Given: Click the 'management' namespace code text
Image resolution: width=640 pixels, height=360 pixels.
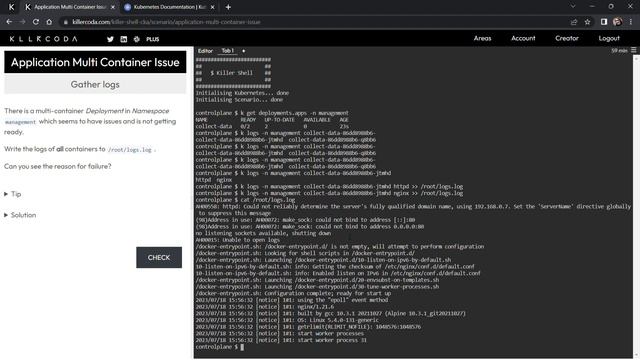Looking at the screenshot, I should [20, 122].
